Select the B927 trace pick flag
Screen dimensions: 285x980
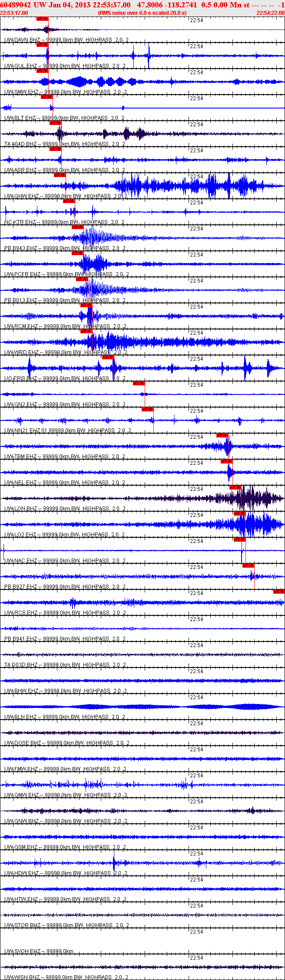tap(248, 566)
